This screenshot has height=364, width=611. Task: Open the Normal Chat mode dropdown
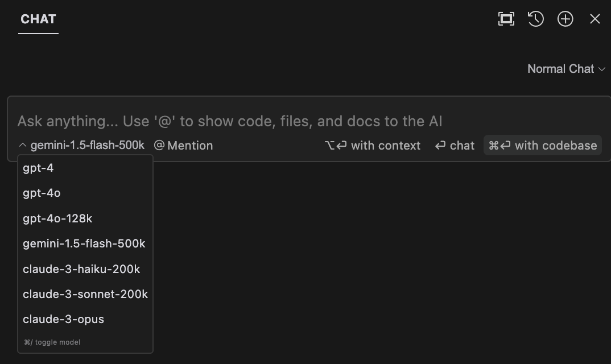coord(566,69)
